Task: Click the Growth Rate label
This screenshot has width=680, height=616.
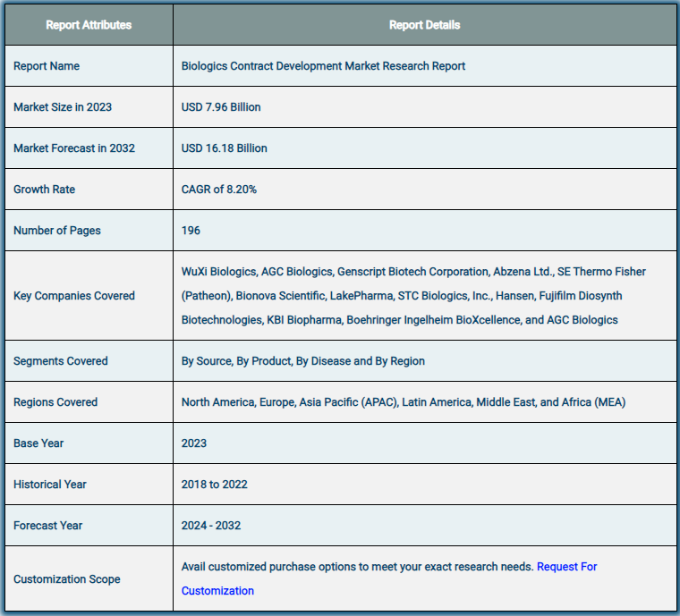Action: [44, 190]
